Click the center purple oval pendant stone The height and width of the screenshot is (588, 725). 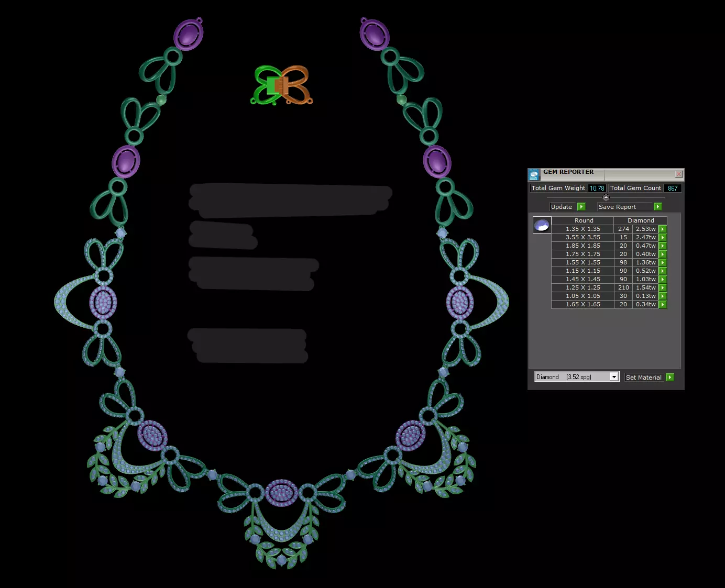(x=282, y=493)
